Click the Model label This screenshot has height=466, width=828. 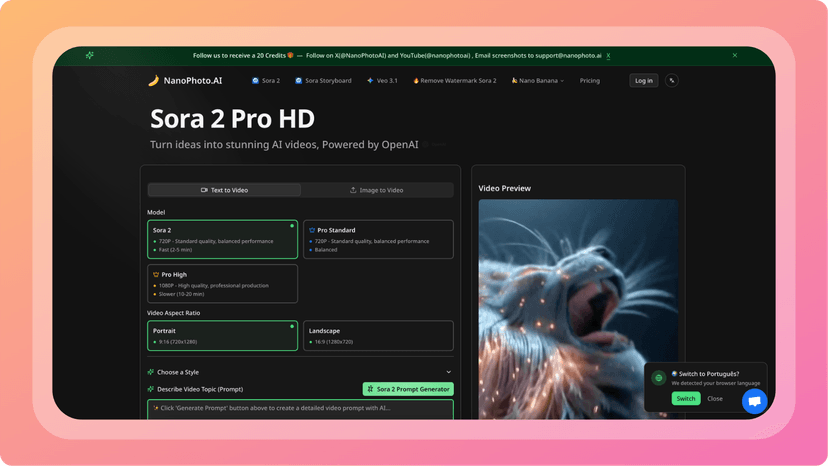[156, 212]
